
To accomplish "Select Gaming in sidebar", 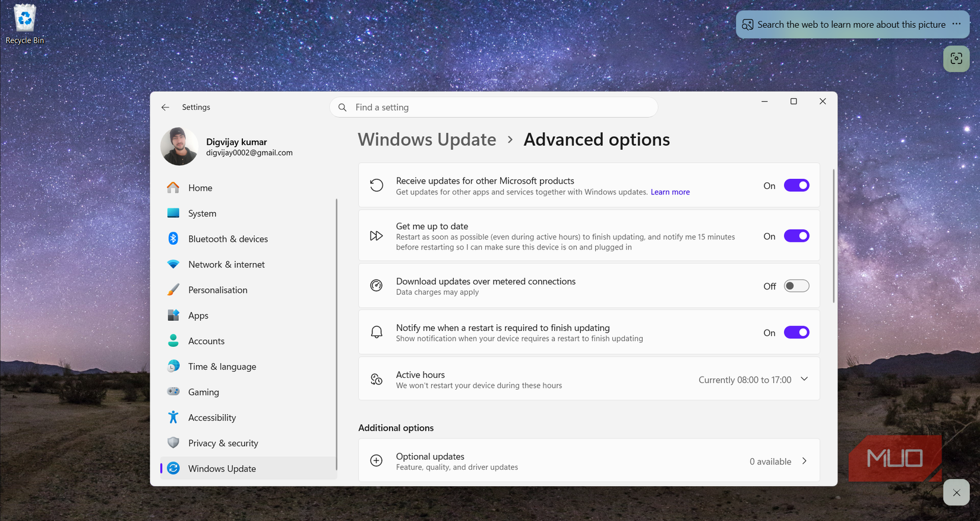I will 248,392.
